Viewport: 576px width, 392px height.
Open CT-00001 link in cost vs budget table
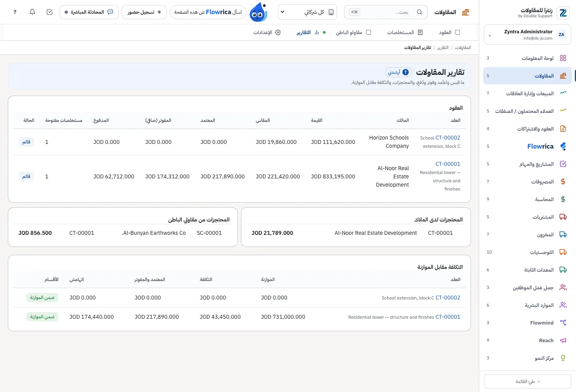(448, 317)
